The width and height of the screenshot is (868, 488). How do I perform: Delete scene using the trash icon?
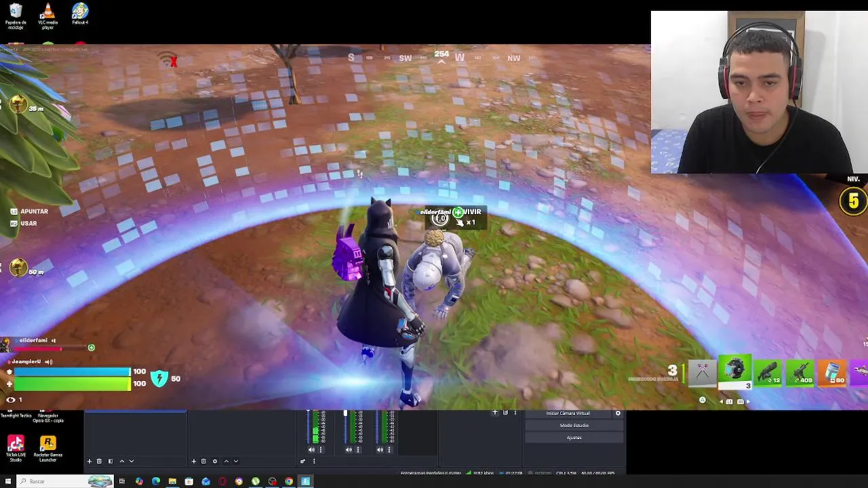coord(99,461)
